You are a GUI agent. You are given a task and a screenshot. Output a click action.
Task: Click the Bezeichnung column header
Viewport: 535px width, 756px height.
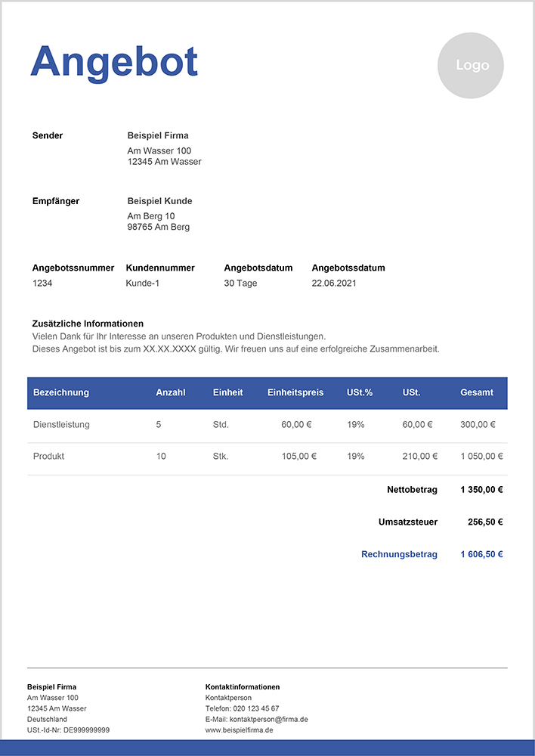pos(61,392)
